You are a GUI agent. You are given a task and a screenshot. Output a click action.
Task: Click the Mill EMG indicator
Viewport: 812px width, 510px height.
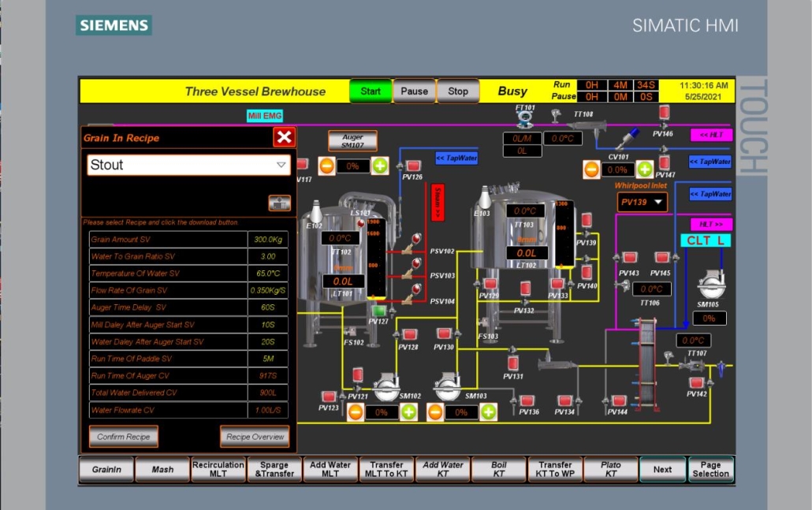265,116
